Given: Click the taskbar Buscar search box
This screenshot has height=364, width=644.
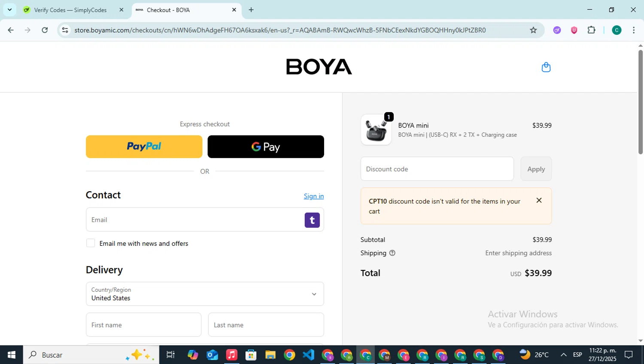Looking at the screenshot, I should (91, 355).
